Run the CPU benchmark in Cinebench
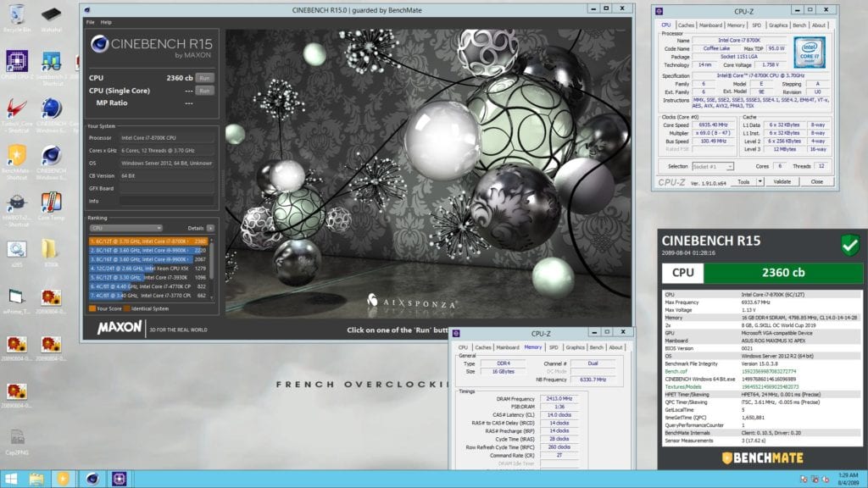868x488 pixels. click(x=205, y=78)
